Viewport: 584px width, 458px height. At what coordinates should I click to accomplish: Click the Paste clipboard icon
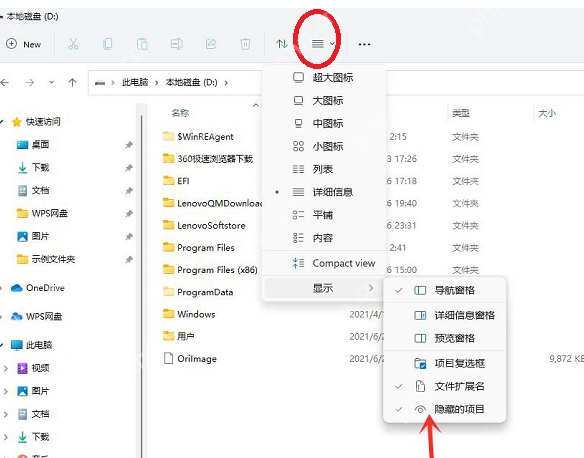click(142, 44)
